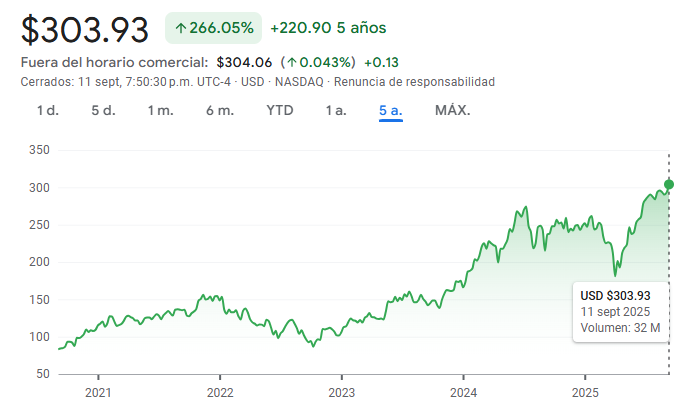Click the Fuera del horario comercial label

pos(114,63)
